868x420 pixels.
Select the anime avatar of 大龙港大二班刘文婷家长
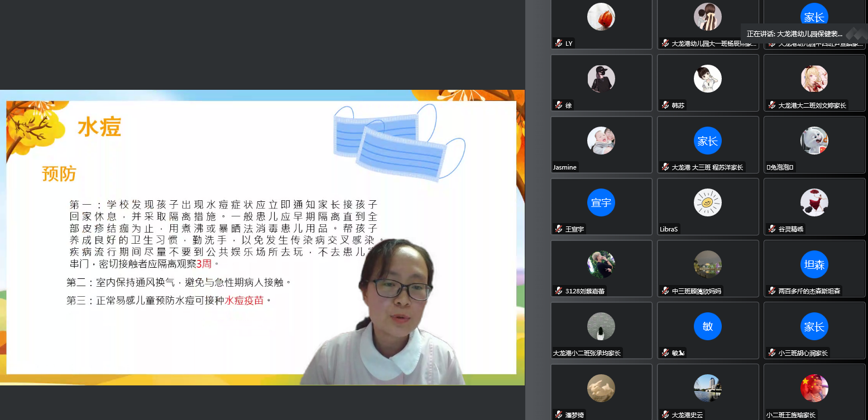click(x=814, y=79)
